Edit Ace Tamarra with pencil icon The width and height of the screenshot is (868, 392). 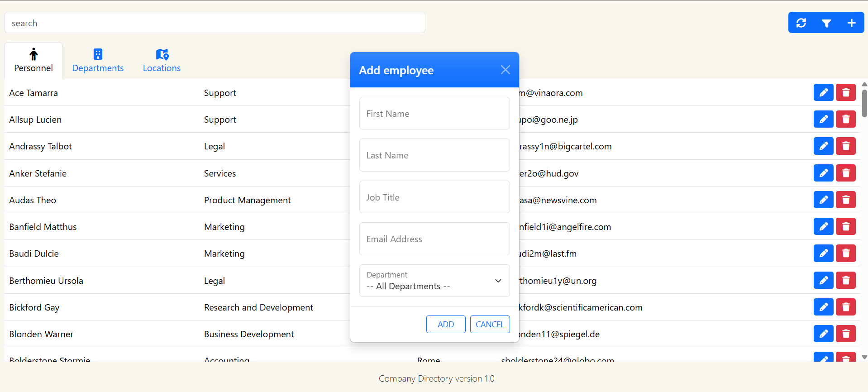pos(823,93)
